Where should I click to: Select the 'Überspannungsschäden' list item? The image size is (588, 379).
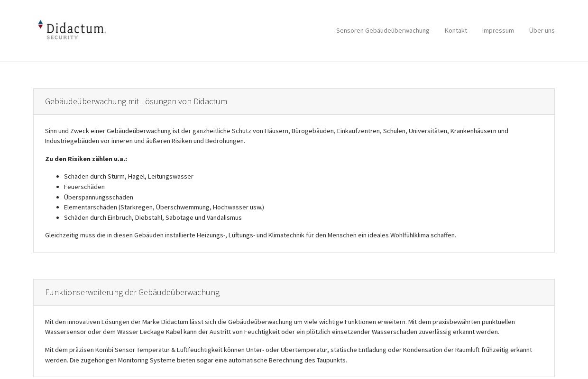(99, 197)
